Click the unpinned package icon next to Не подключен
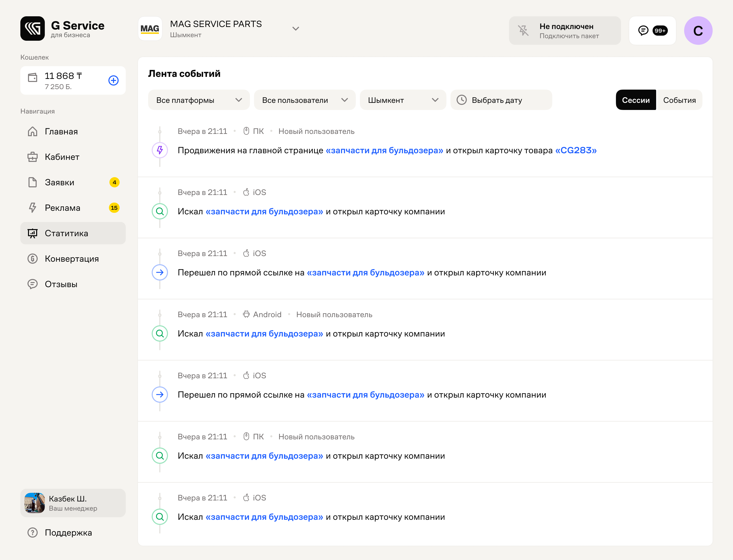This screenshot has height=560, width=733. [x=523, y=31]
